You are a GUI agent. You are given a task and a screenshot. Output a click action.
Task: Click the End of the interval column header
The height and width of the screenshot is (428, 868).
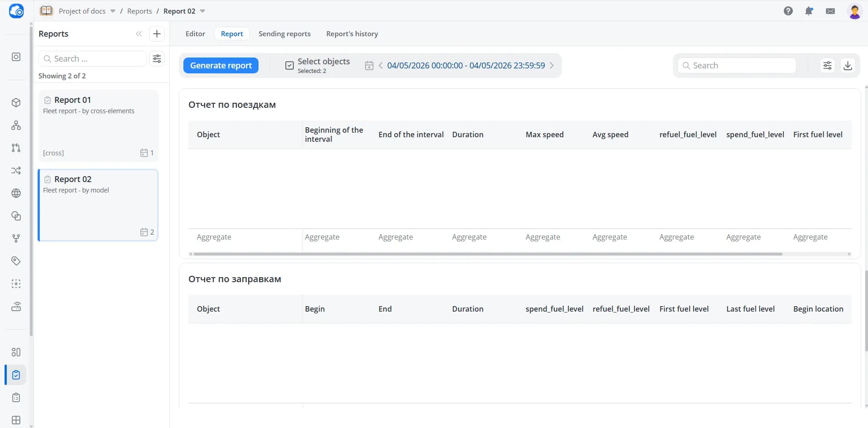[x=411, y=135]
